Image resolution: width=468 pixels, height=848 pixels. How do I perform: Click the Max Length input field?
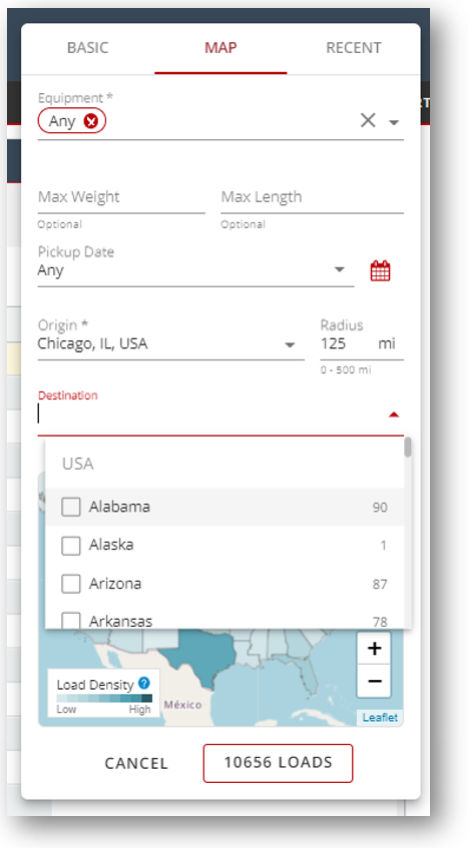312,198
